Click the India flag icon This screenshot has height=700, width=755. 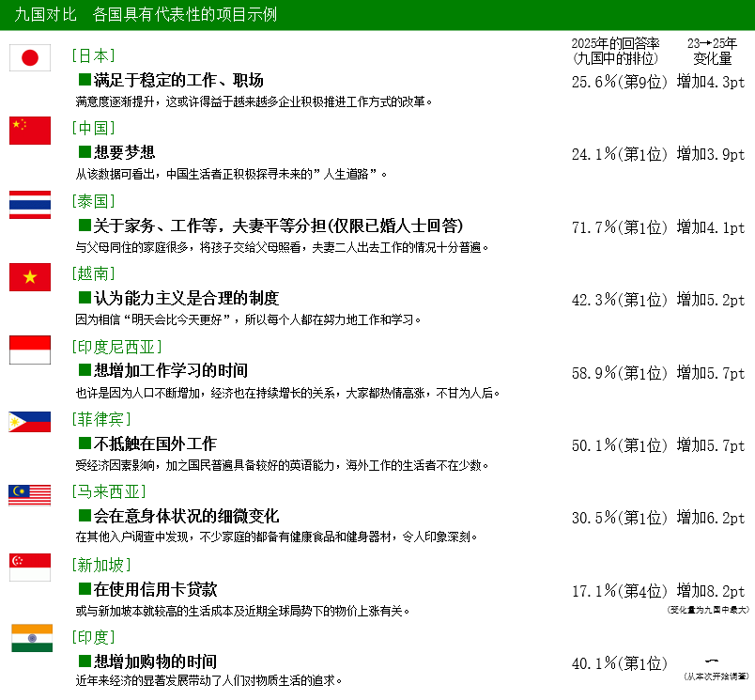pyautogui.click(x=30, y=638)
